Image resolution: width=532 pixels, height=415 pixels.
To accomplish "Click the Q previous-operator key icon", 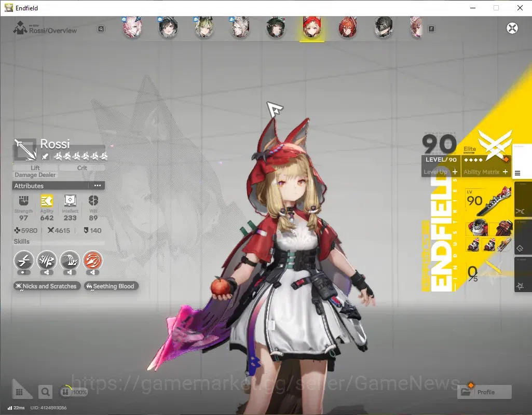I will pyautogui.click(x=101, y=29).
